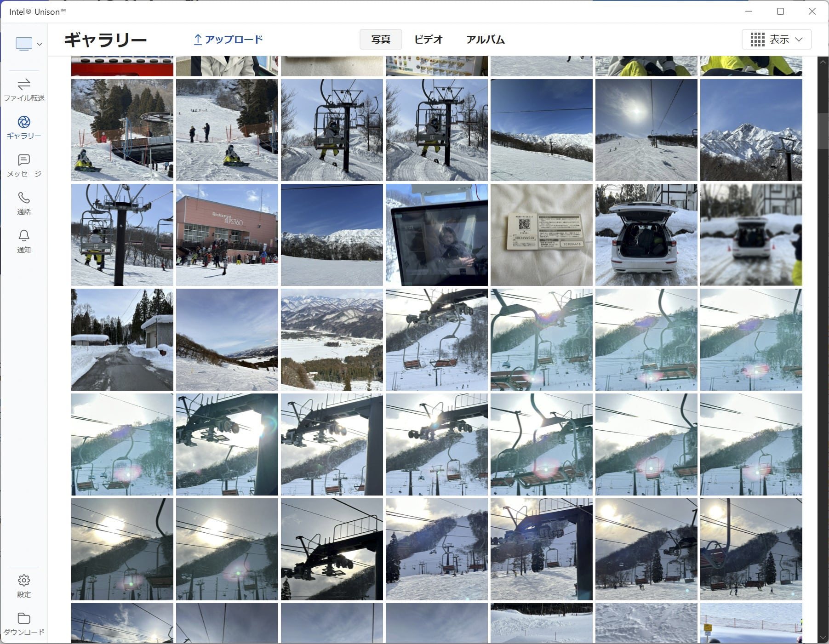Close the Intel Unison window
Viewport: 829px width, 644px height.
point(812,11)
